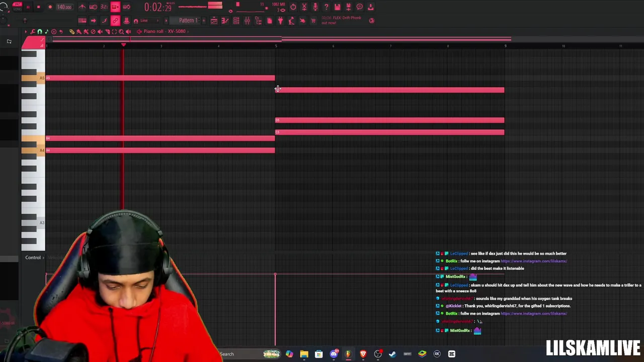Arm the record button
The image size is (644, 362).
(x=50, y=7)
